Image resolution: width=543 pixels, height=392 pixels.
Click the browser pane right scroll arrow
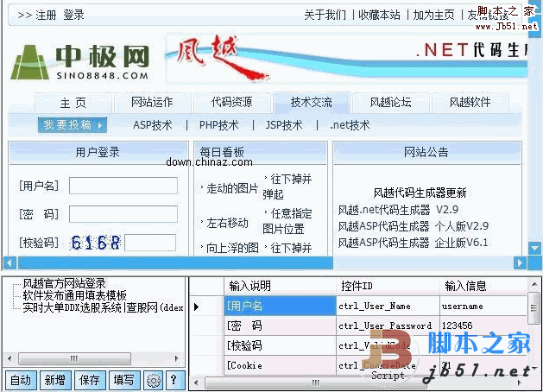pos(520,262)
